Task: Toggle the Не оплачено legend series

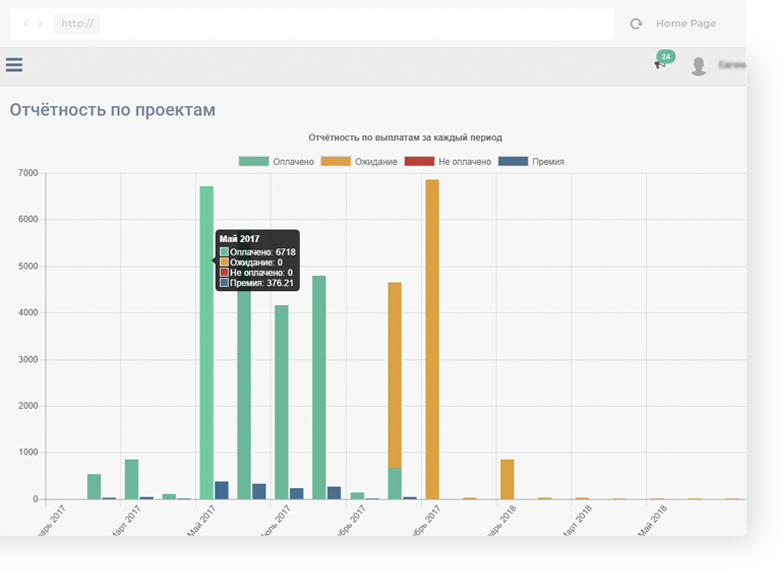Action: [x=448, y=162]
